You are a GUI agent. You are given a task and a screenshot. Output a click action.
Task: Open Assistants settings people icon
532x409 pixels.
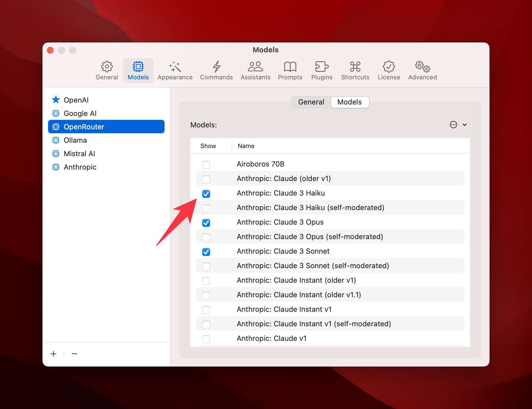255,66
